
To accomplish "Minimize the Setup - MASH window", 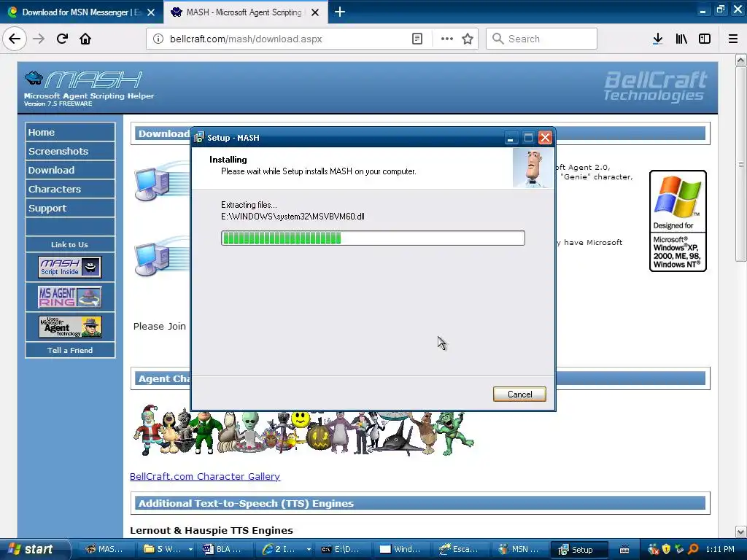I will point(510,138).
